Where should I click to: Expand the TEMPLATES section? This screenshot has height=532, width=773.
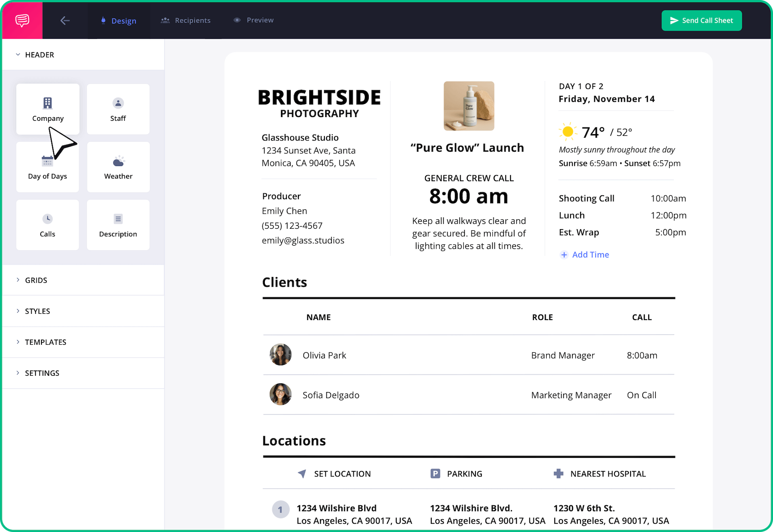click(x=45, y=342)
